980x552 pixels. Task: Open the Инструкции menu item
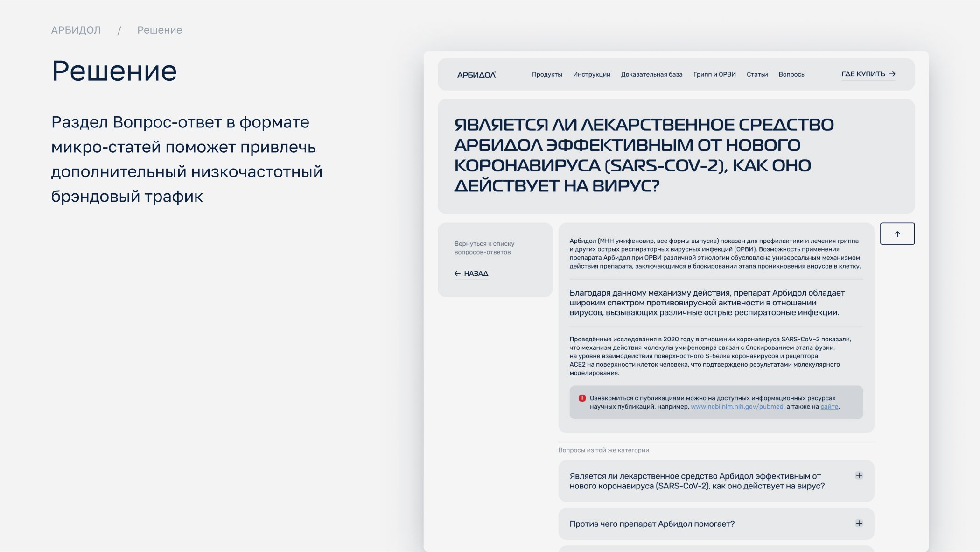point(591,75)
